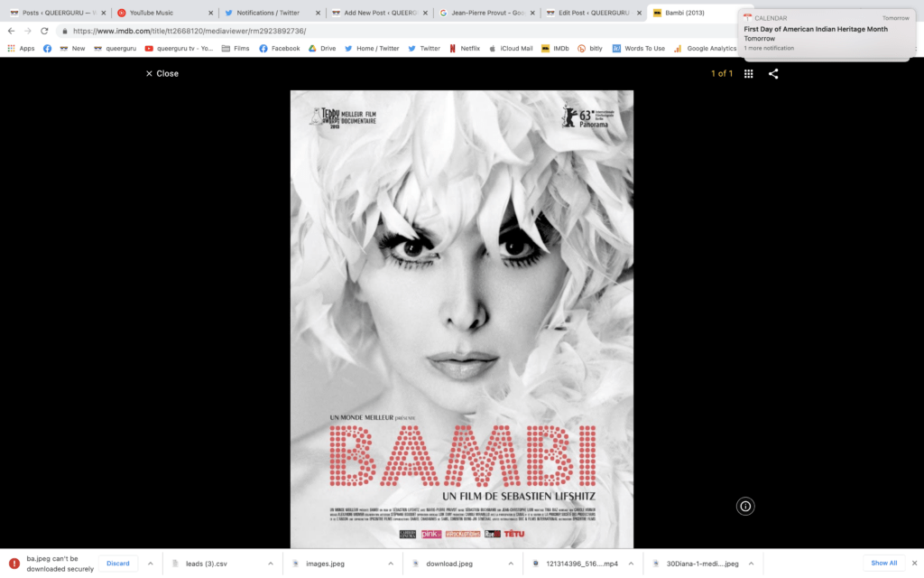Open the Apps bookmark shortcut

click(21, 49)
